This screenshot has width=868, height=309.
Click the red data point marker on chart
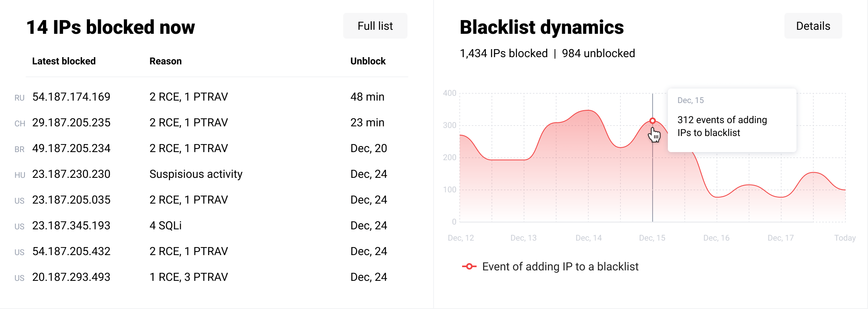[x=653, y=121]
